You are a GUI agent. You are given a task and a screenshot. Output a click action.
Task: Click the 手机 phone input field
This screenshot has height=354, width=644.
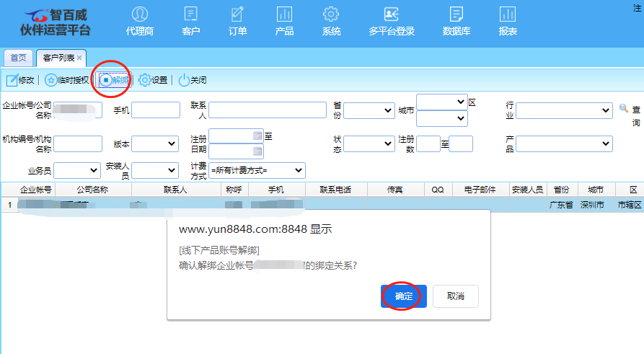point(156,110)
